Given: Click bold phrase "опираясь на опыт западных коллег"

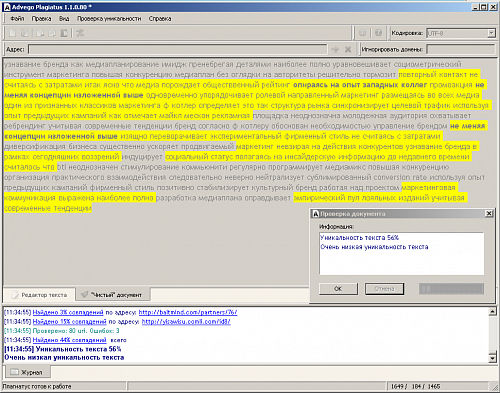Looking at the screenshot, I should tap(360, 85).
